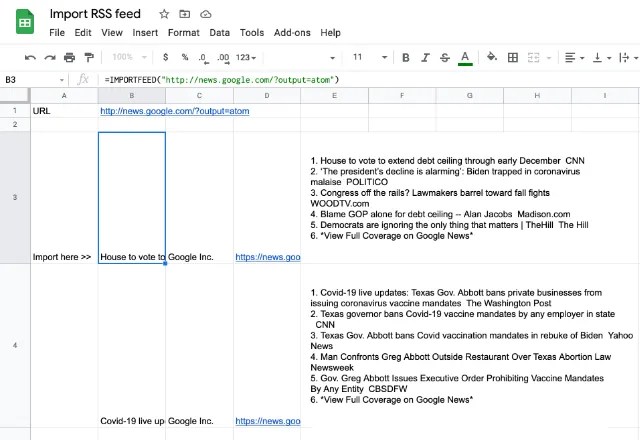Viewport: 640px width, 440px height.
Task: Star the Import RSS feed document
Action: (164, 14)
